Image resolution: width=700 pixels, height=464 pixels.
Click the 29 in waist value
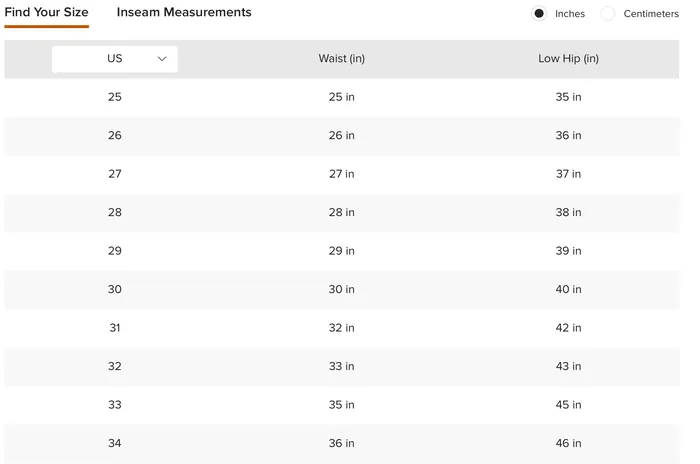[x=342, y=251]
